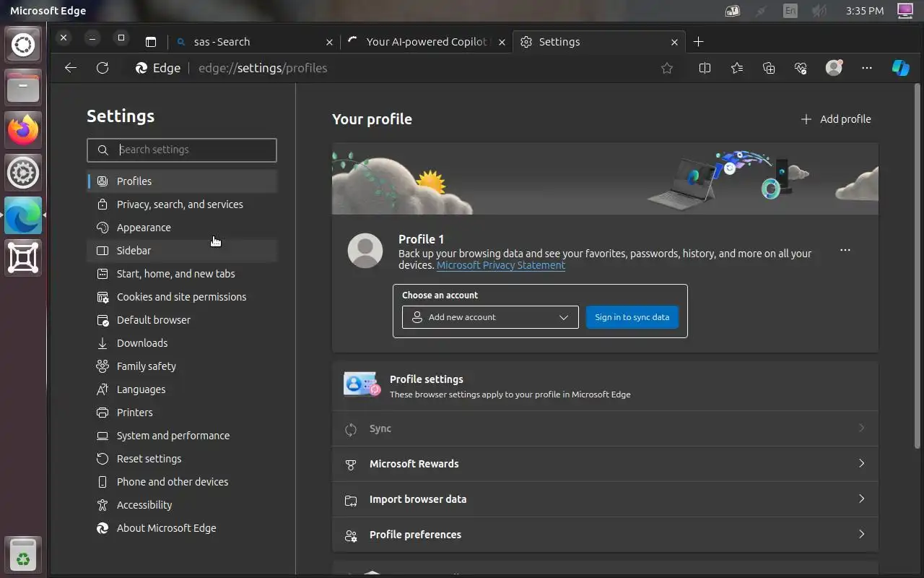
Task: Open Printers settings
Action: (182, 413)
